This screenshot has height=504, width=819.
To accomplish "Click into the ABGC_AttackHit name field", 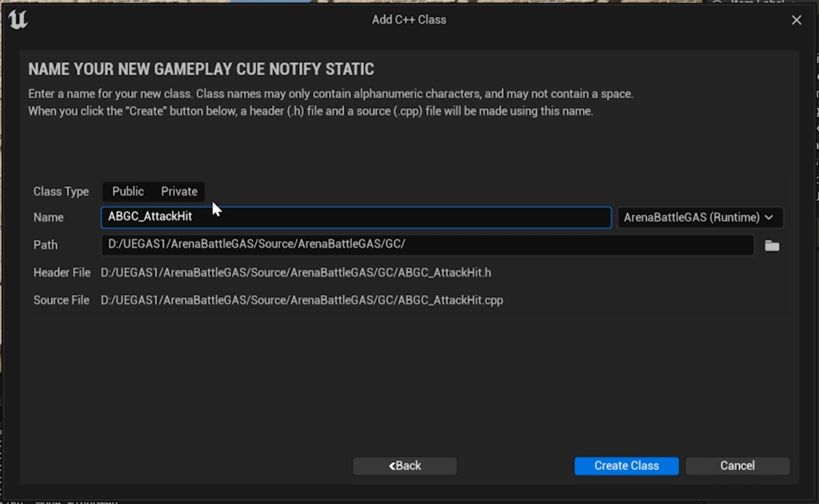I will point(356,217).
